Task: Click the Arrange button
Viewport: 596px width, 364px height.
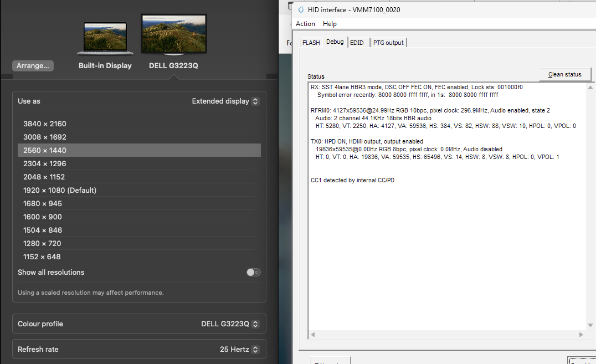Action: (x=33, y=65)
